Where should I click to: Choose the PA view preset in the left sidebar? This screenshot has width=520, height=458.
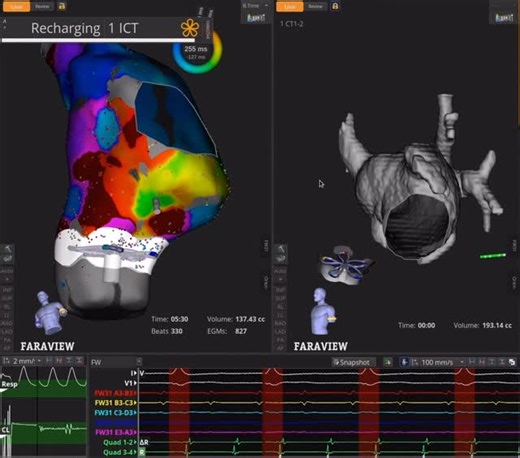(x=7, y=340)
